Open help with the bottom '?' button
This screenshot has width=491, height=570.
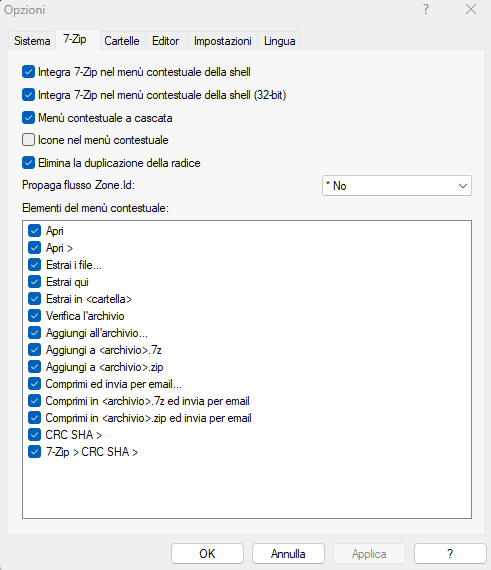point(450,554)
